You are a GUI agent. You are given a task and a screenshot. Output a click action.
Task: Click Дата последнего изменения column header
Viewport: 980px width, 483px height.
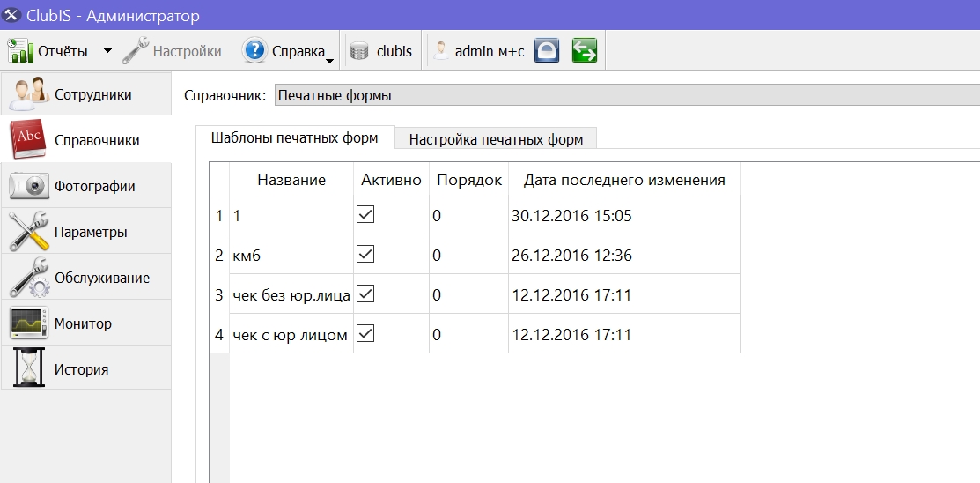(x=624, y=180)
